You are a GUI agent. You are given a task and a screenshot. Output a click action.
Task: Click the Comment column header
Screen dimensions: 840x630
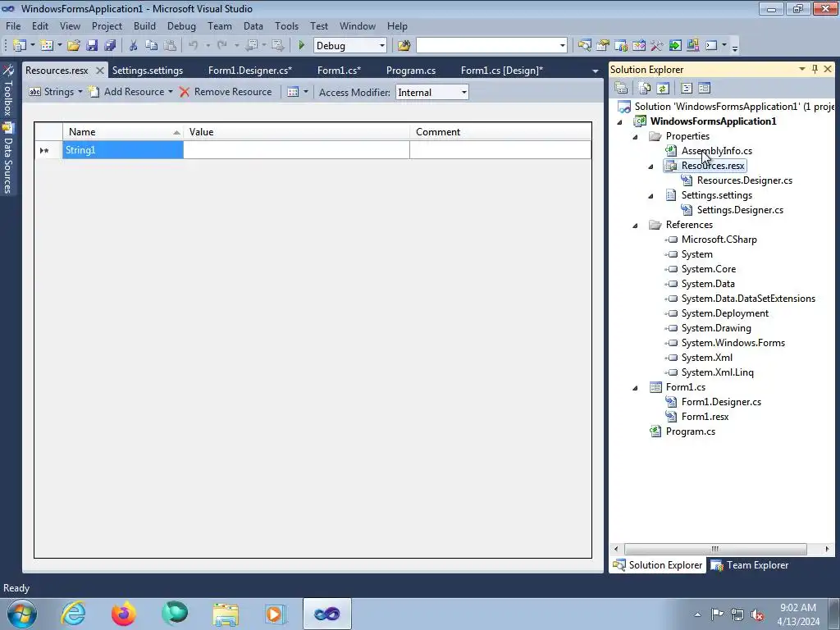501,132
